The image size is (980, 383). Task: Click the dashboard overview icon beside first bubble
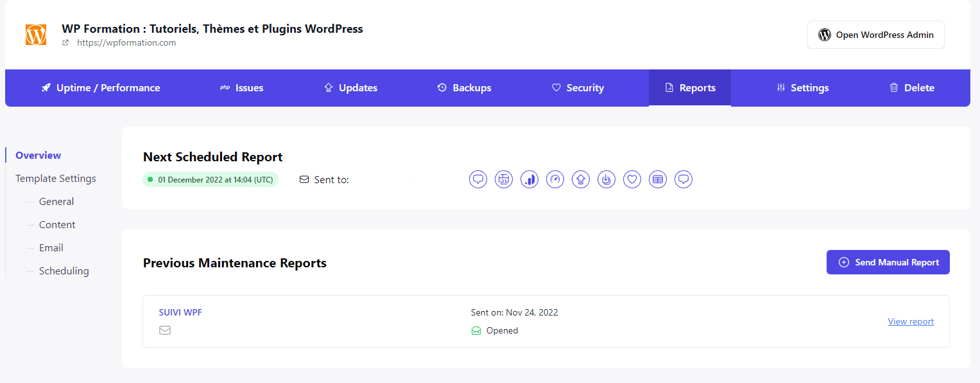pyautogui.click(x=504, y=179)
